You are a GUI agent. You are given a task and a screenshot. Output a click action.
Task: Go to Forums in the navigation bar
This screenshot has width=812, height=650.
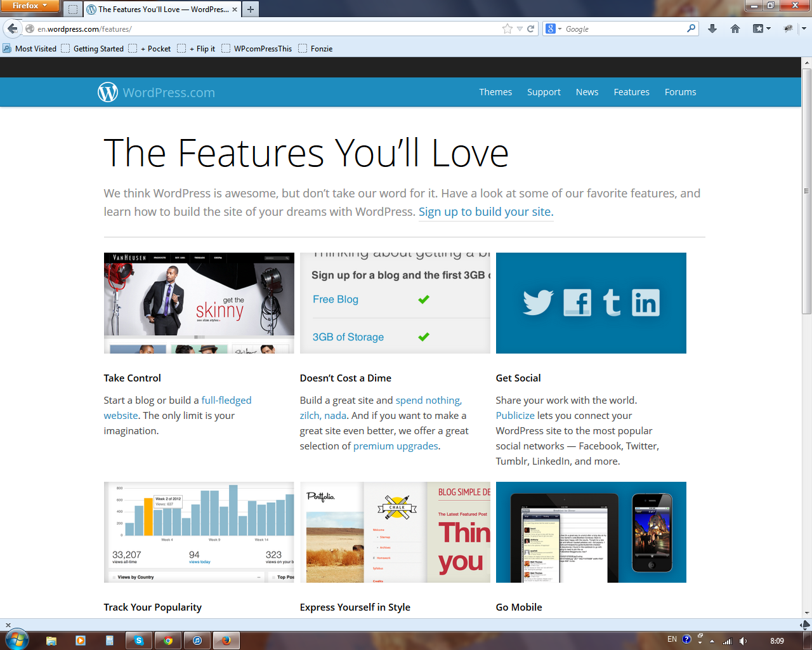coord(680,92)
